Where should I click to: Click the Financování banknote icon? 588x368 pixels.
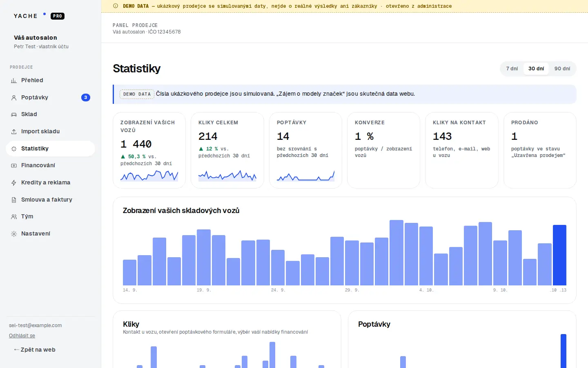(x=14, y=166)
